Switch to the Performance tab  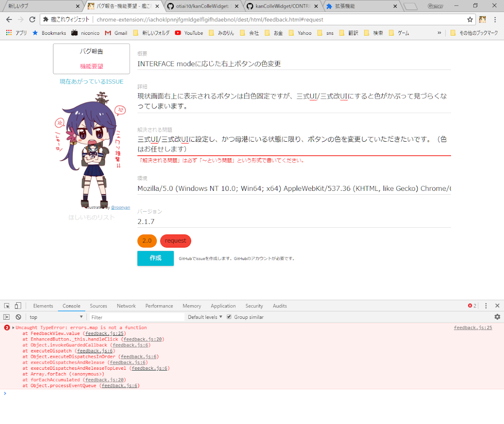click(x=159, y=306)
